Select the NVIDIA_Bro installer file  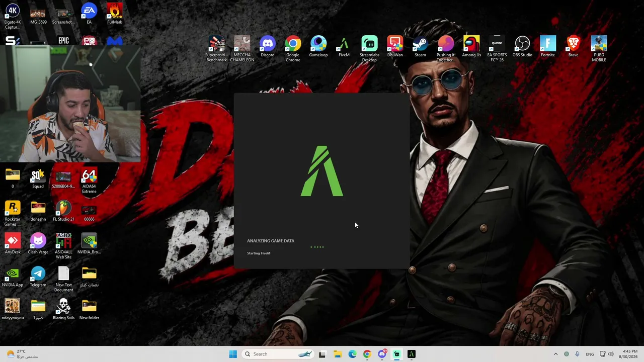click(89, 244)
